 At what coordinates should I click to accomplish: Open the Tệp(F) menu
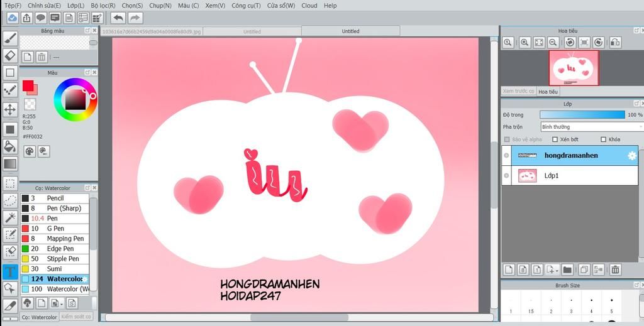pos(13,5)
